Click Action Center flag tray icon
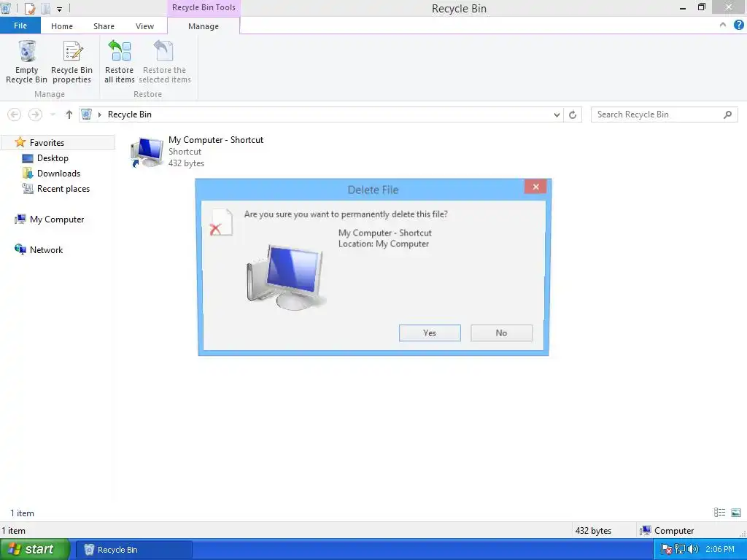This screenshot has width=747, height=560. coord(667,550)
